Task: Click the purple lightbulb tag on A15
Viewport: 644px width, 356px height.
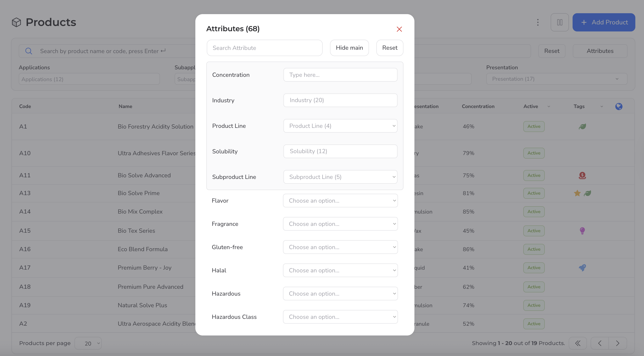Action: click(x=582, y=231)
